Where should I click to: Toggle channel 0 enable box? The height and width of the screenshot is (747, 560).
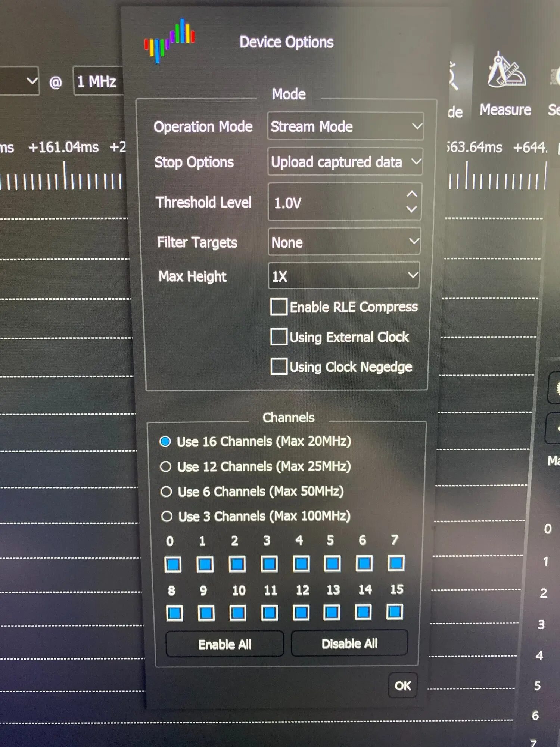[173, 564]
